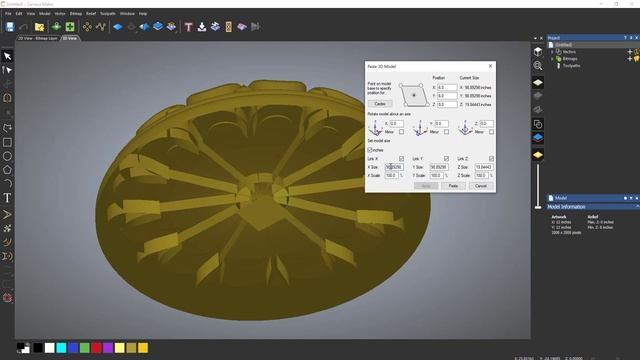Screen dimensions: 640x360
Task: Toggle the inches checkbox
Action: 370,150
